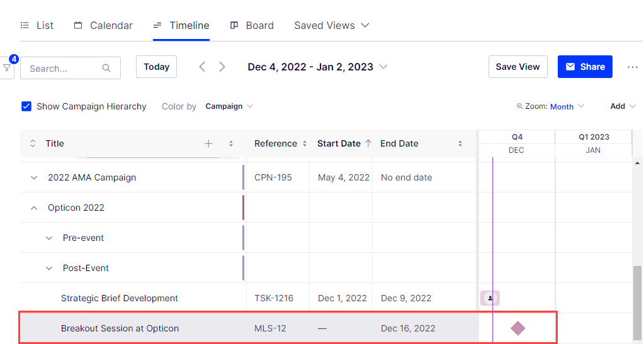Sort by End Date column arrows
Image resolution: width=644 pixels, height=344 pixels.
pos(460,143)
